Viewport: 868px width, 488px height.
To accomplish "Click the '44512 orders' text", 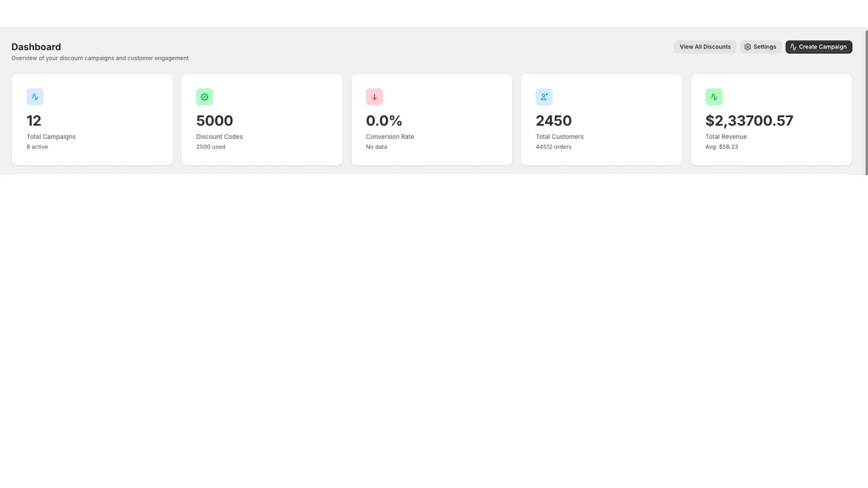I will tap(553, 147).
